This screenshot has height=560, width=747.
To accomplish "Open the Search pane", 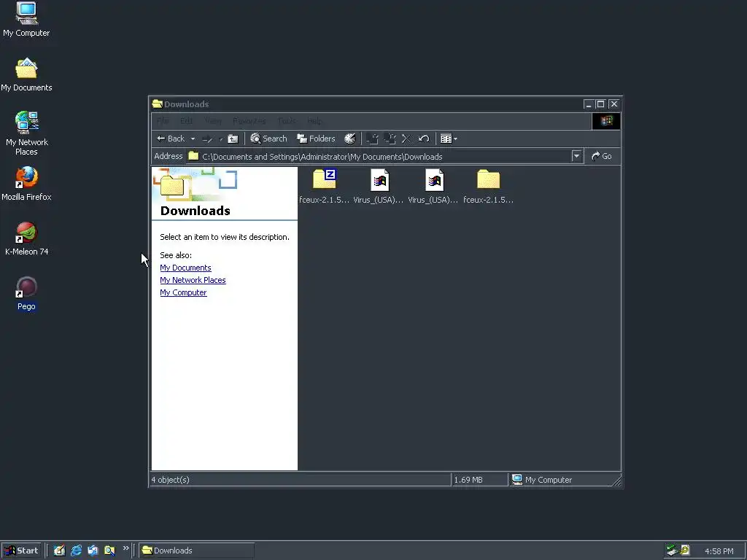I will [268, 139].
